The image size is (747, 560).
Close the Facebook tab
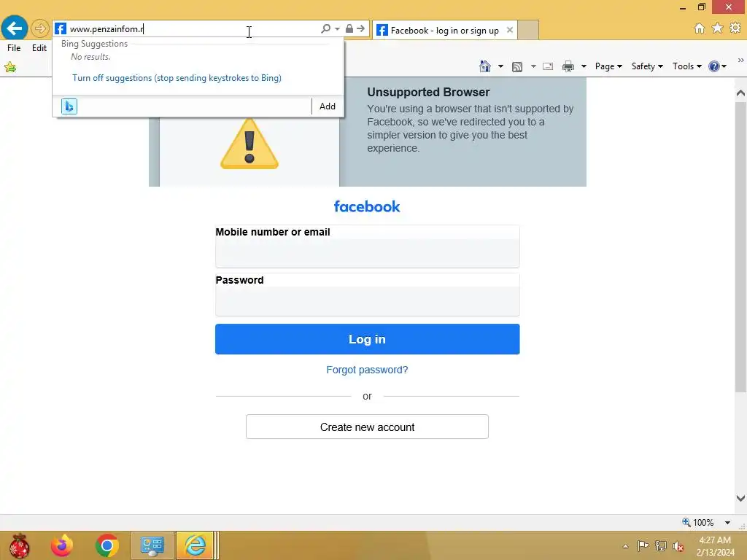click(x=510, y=30)
